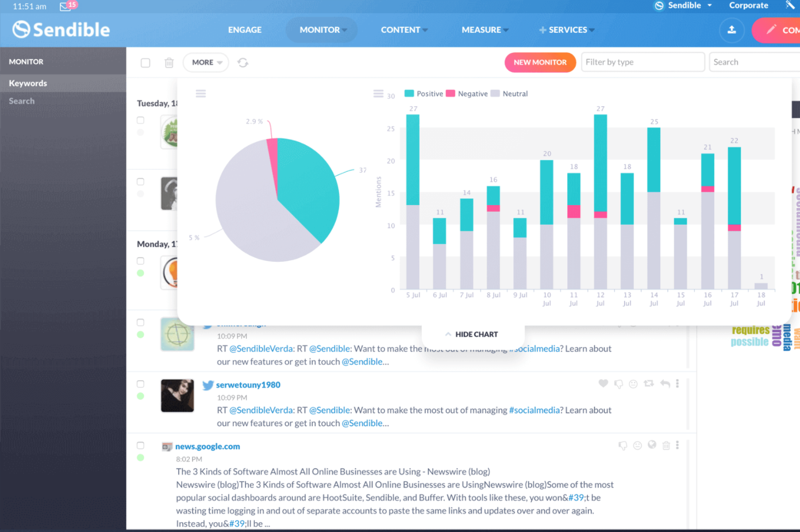
Task: Delete the news.google.com item
Action: point(666,445)
